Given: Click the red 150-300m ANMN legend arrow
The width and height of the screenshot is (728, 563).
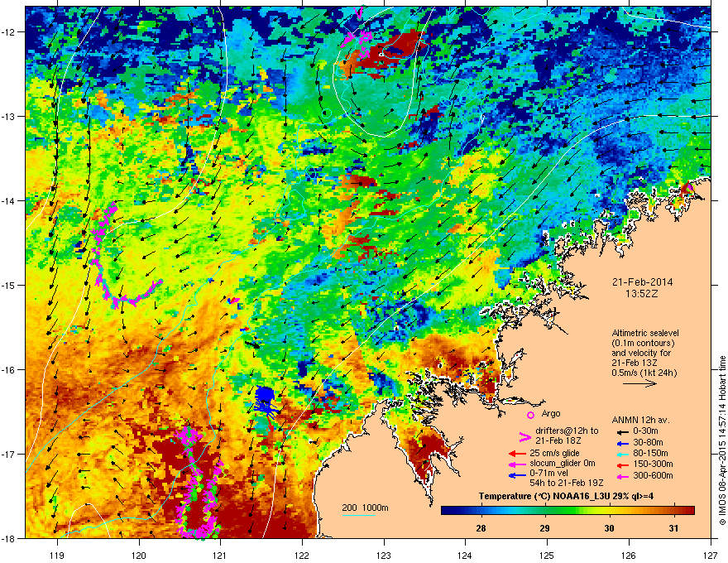Looking at the screenshot, I should click(x=623, y=464).
